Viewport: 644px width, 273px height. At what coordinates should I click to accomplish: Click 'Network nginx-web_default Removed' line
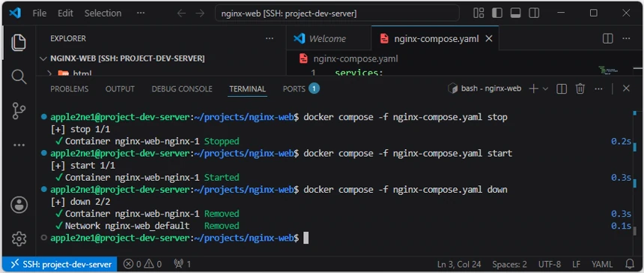(147, 226)
